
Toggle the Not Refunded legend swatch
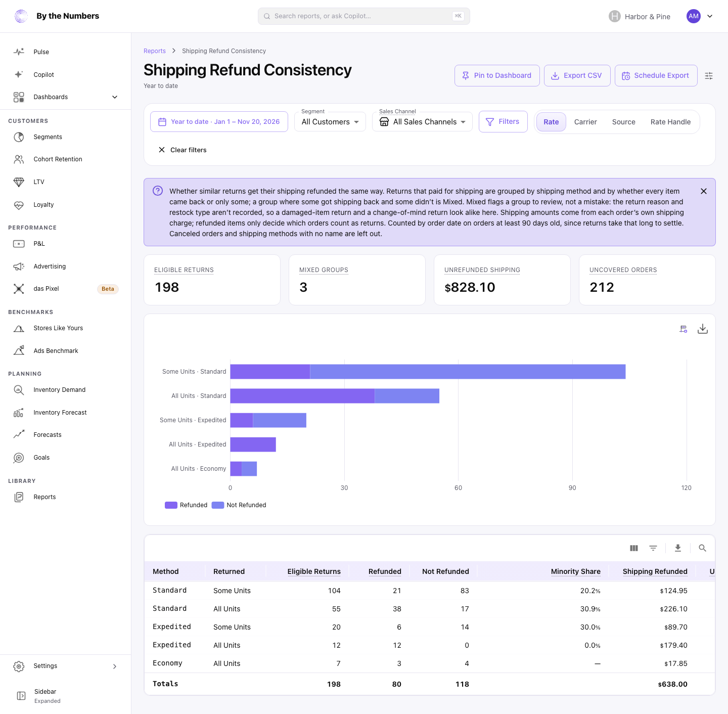click(218, 505)
